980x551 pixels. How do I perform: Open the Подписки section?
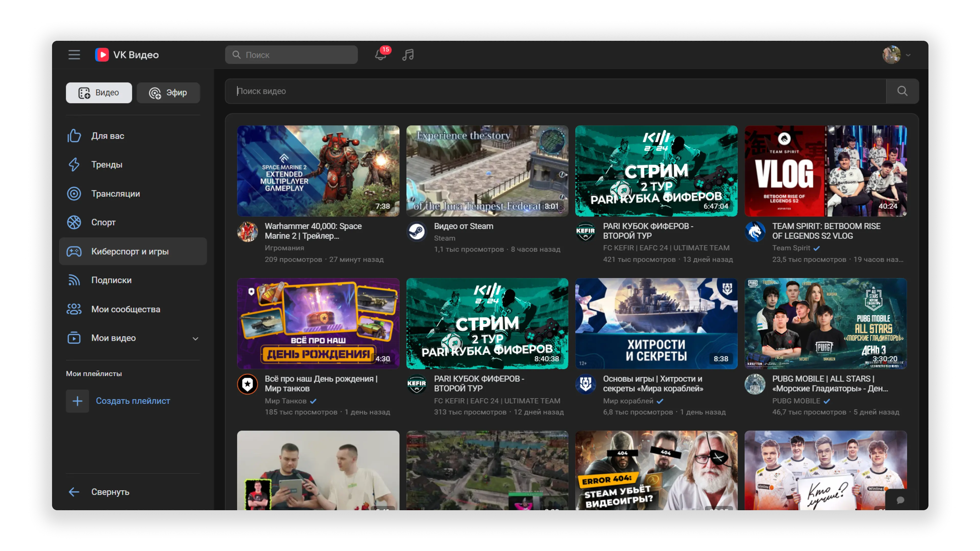coord(133,280)
